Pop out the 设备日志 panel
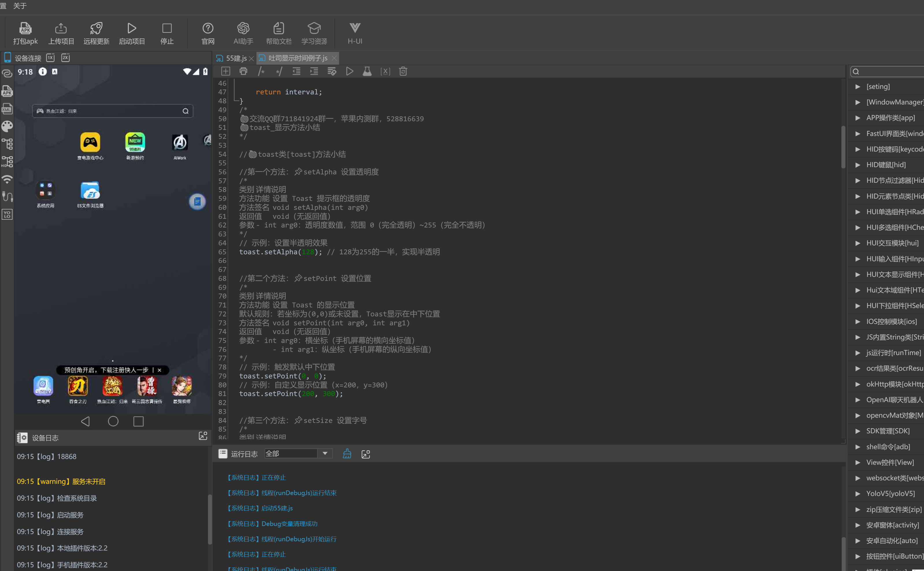The image size is (924, 571). tap(203, 436)
